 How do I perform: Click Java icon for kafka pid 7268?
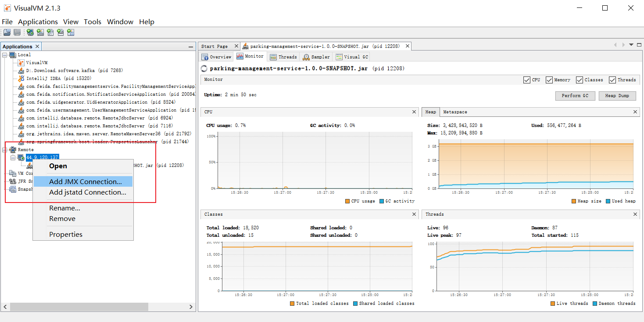21,71
